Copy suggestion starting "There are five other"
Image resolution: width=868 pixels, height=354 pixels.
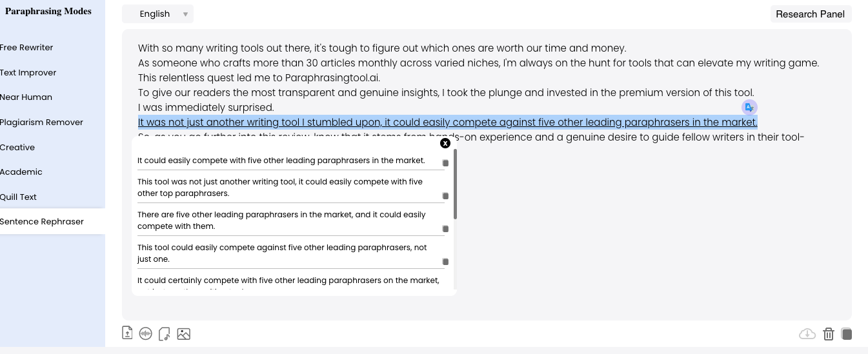pyautogui.click(x=445, y=229)
